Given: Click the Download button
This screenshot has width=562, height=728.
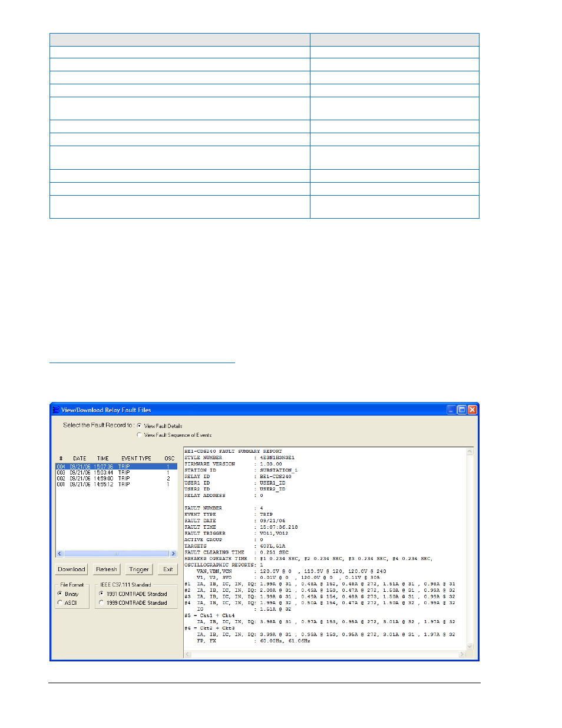Looking at the screenshot, I should click(71, 569).
